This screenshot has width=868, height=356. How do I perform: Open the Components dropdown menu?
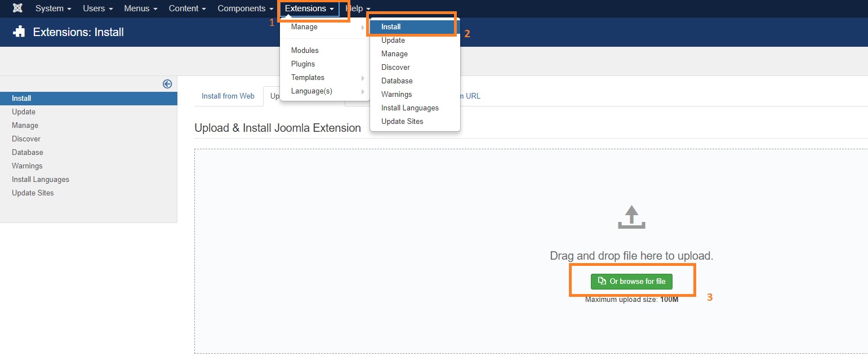point(242,8)
